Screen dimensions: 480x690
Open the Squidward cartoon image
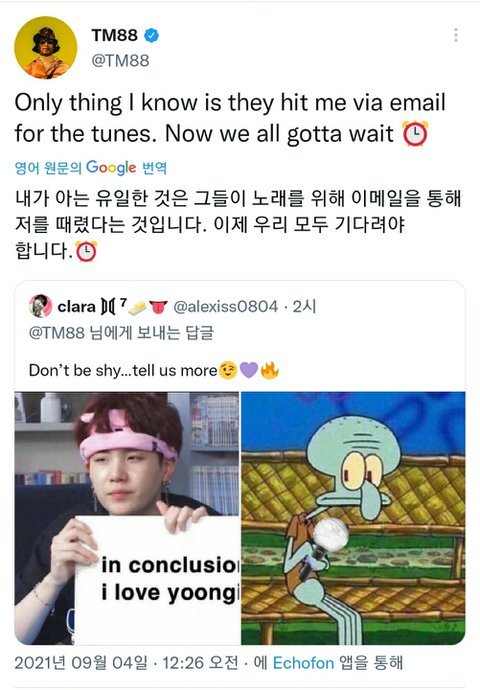[x=353, y=518]
